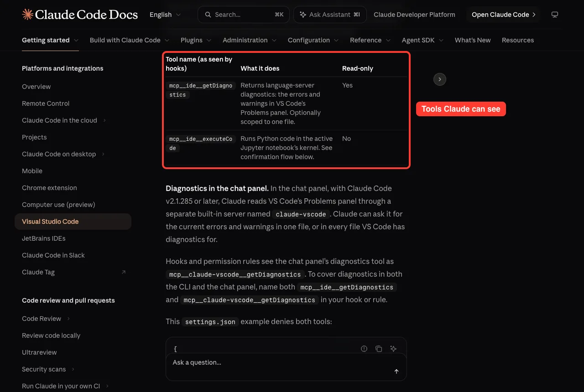Open the JetBrains IDEs page
Screen dimensions: 584x392
tap(44, 238)
